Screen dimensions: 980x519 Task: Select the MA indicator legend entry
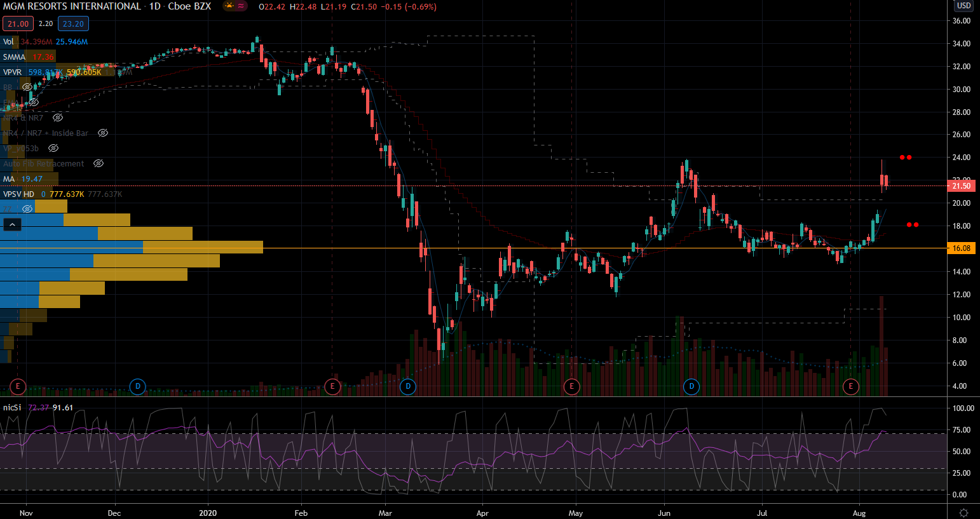(9, 179)
